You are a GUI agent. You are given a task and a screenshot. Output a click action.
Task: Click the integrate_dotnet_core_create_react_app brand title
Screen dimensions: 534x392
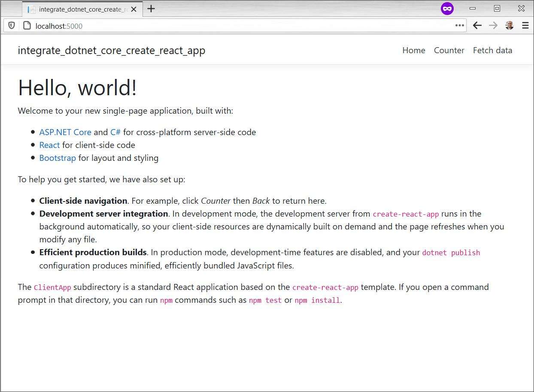click(x=112, y=50)
